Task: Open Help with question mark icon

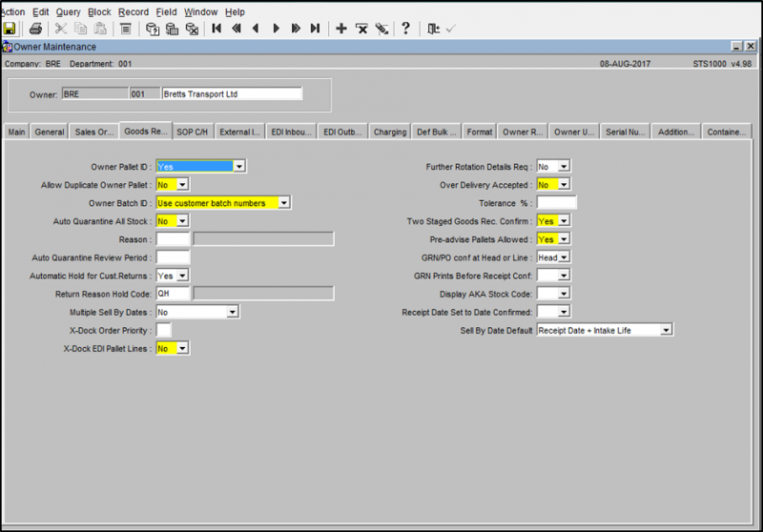Action: click(x=406, y=29)
